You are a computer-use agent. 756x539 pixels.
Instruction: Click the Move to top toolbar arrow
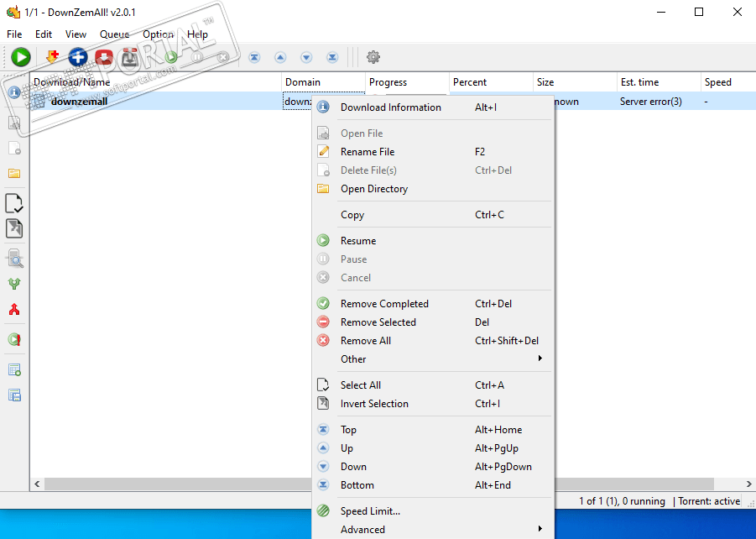(254, 57)
